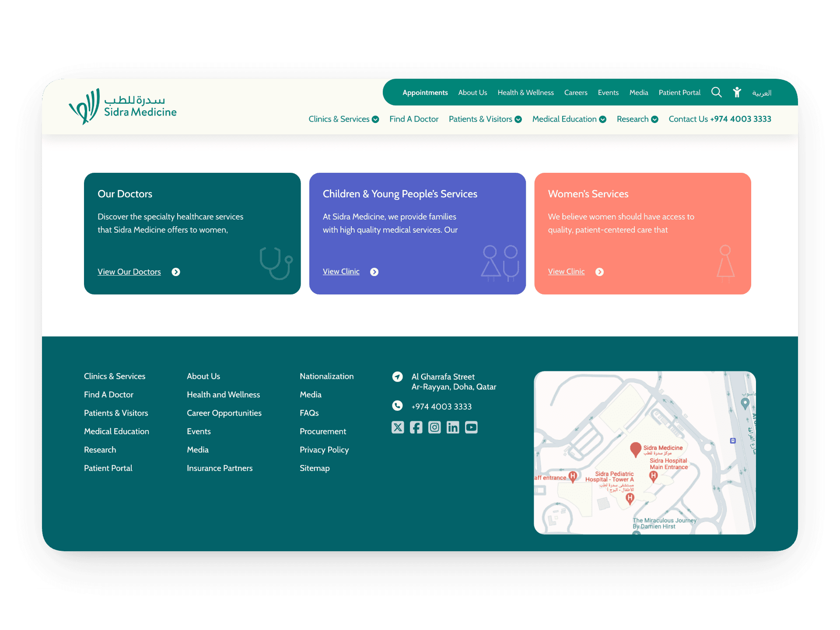
Task: Expand the Research dropdown menu
Action: click(x=655, y=119)
